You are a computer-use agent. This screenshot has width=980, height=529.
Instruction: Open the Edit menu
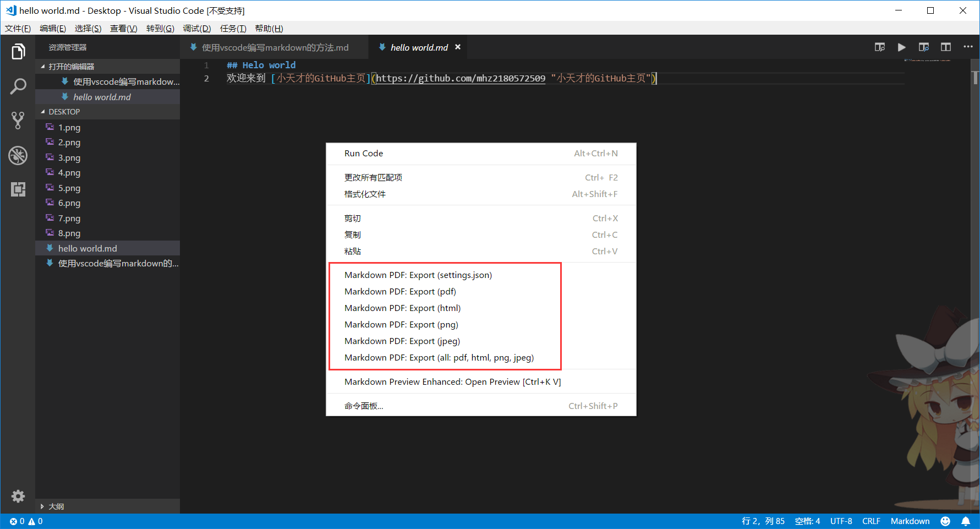pos(53,29)
